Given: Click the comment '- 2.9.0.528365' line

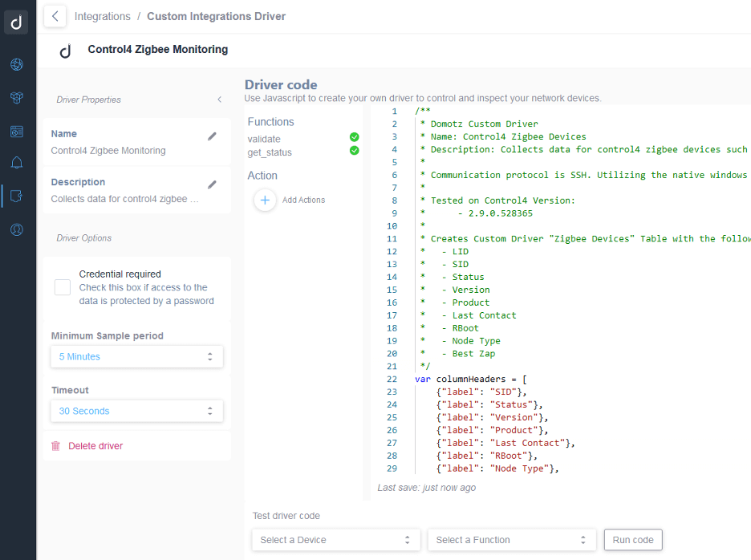Looking at the screenshot, I should click(x=495, y=213).
